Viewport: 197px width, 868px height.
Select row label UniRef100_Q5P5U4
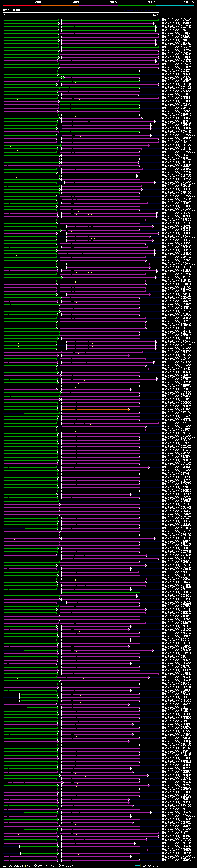coord(177,98)
